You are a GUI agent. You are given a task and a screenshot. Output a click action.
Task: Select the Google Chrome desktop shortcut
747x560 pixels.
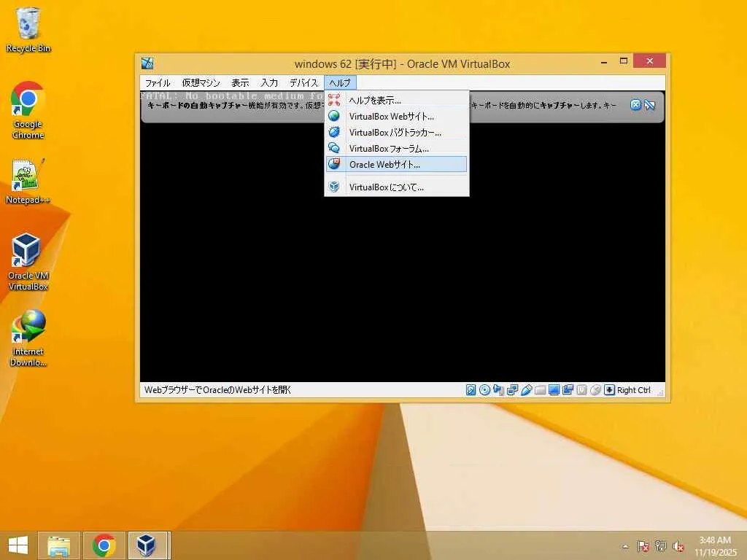tap(28, 111)
